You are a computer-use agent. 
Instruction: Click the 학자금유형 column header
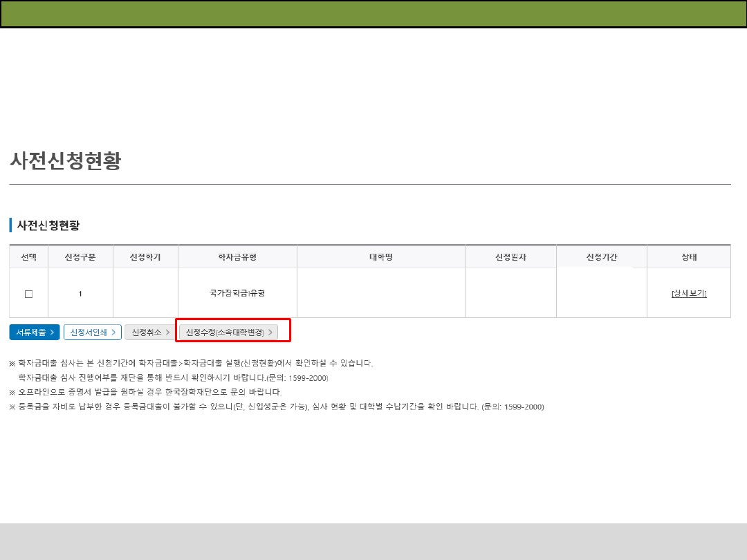point(237,257)
